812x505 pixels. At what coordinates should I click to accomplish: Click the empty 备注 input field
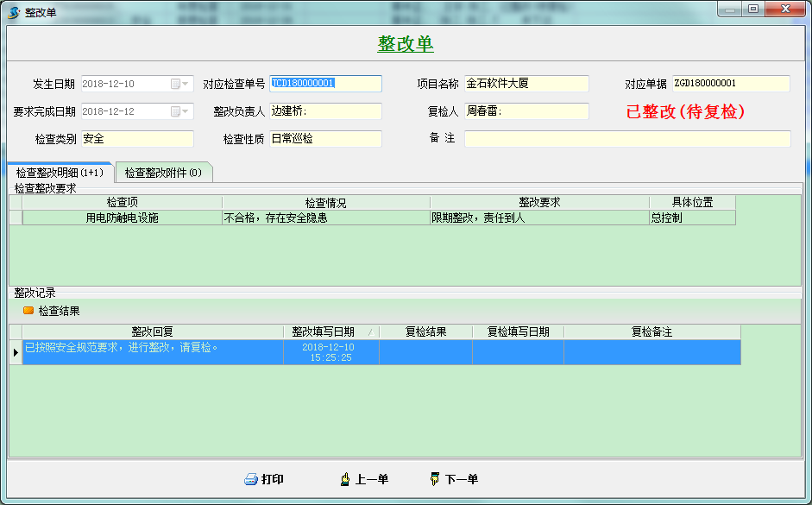627,138
